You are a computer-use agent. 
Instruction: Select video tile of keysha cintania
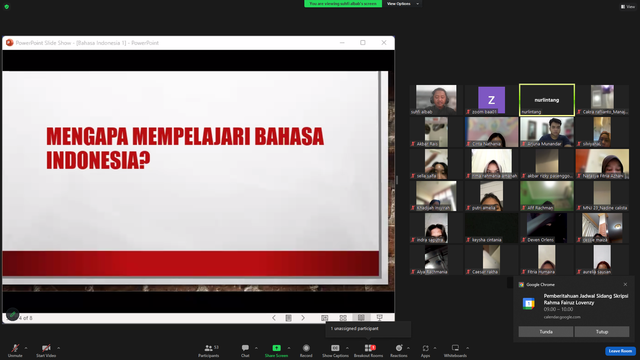click(491, 228)
